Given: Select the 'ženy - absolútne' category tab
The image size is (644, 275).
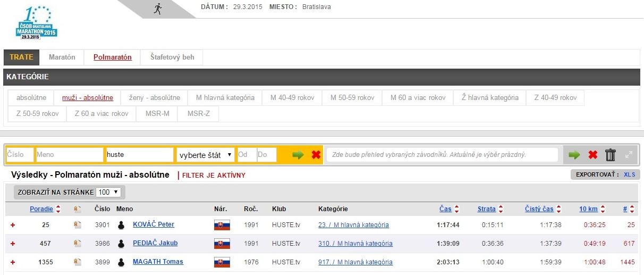Looking at the screenshot, I should (x=155, y=98).
